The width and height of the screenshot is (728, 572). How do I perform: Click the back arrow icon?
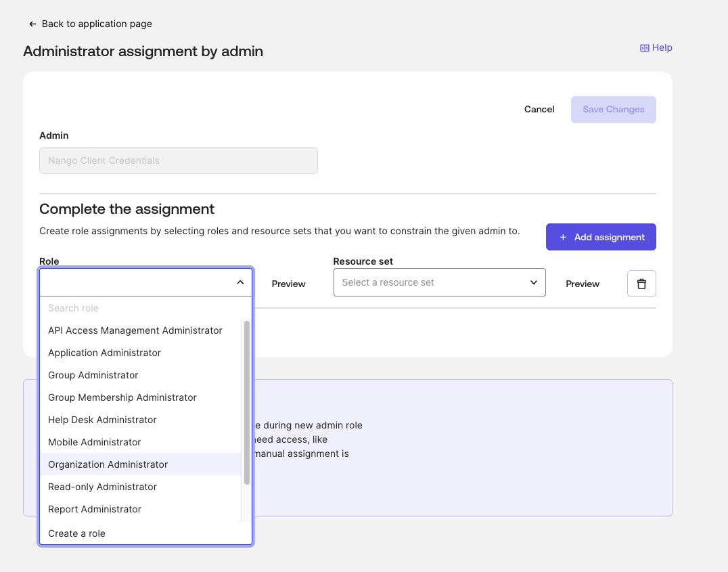click(x=32, y=24)
